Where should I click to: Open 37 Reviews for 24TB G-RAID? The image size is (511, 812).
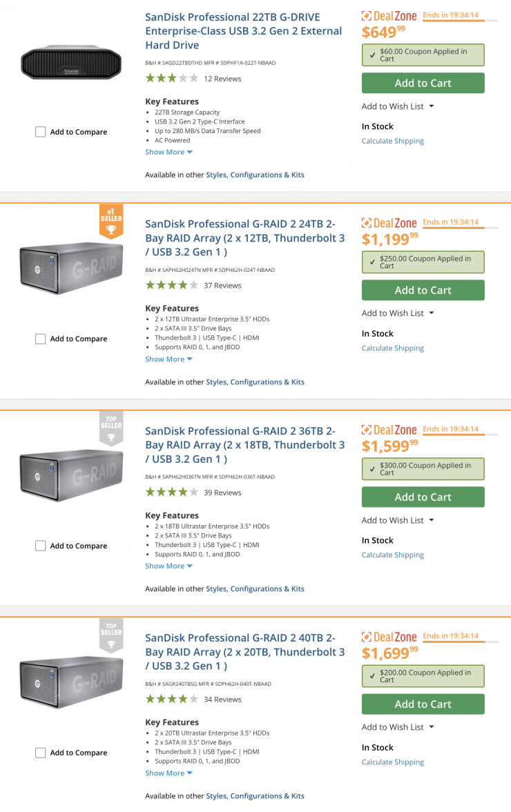222,286
